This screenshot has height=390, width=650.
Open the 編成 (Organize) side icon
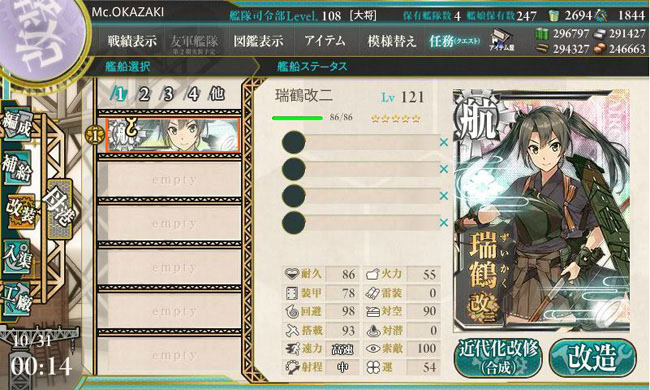(17, 126)
